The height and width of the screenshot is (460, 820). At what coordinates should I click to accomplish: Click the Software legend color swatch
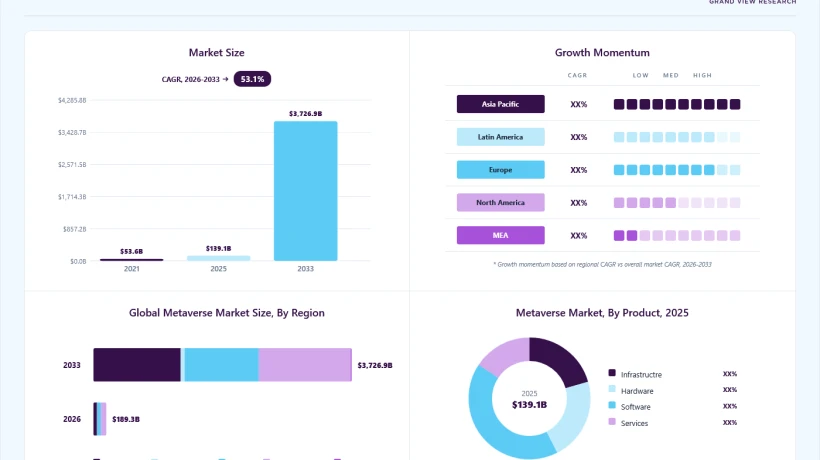pos(612,405)
